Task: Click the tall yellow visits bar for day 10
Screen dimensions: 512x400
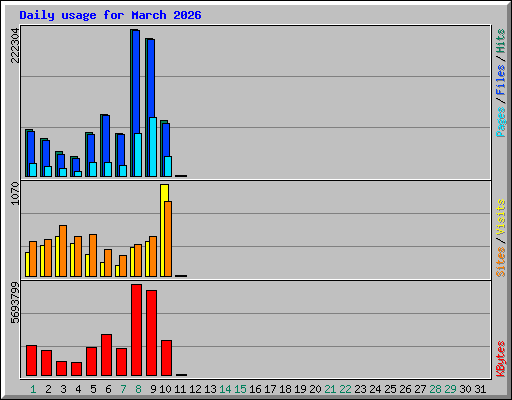Action: (x=164, y=230)
